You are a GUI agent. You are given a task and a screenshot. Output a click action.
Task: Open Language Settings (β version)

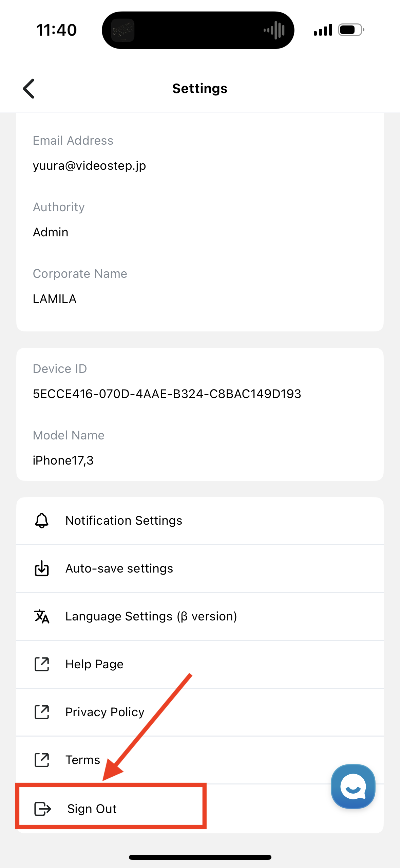point(151,616)
